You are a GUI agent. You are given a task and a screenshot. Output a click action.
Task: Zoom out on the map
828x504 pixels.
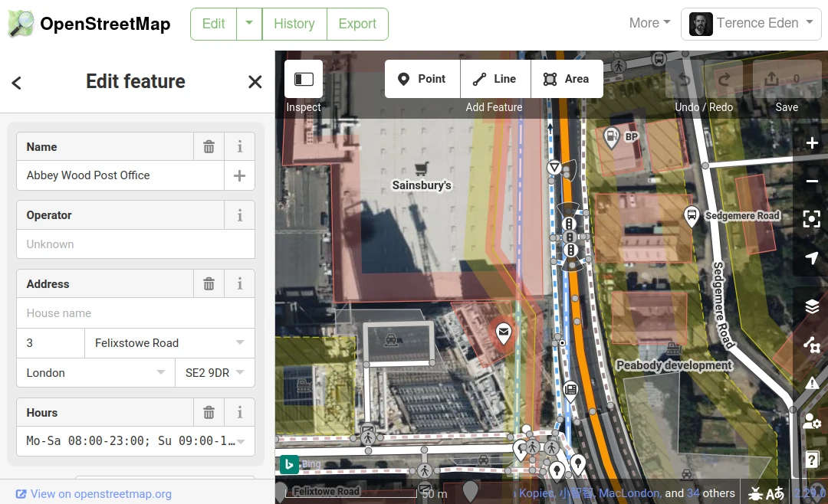(812, 181)
